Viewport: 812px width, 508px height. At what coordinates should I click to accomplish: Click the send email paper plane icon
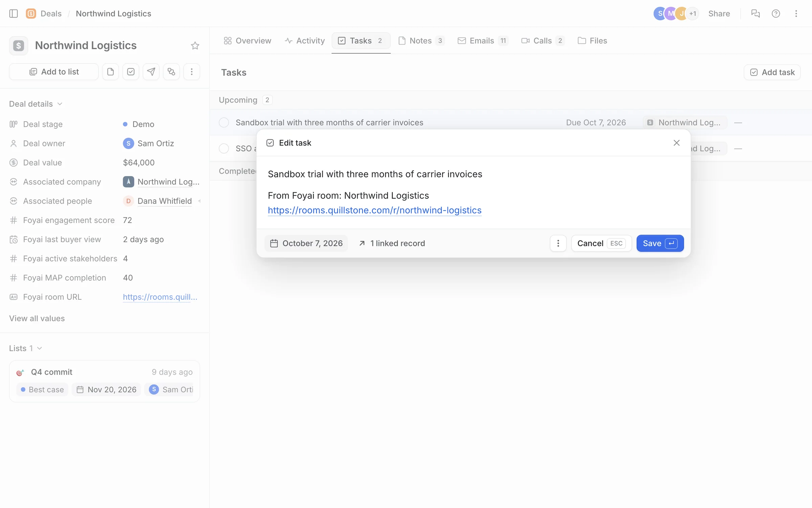pyautogui.click(x=151, y=72)
